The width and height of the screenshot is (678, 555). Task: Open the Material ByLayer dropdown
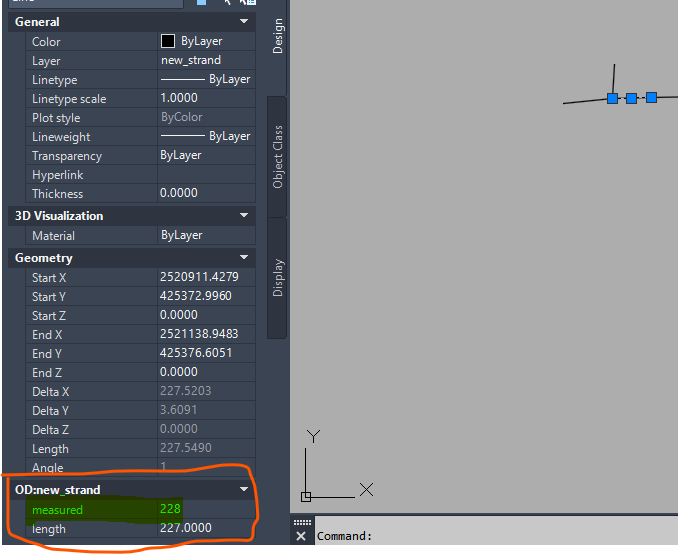pos(207,235)
